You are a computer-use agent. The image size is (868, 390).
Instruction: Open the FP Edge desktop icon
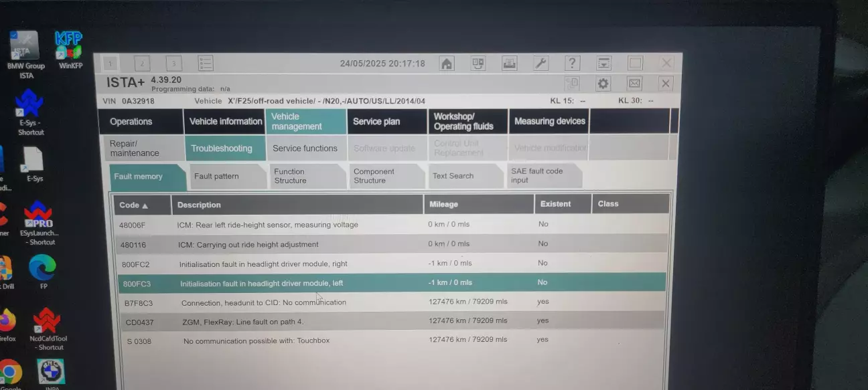point(42,272)
